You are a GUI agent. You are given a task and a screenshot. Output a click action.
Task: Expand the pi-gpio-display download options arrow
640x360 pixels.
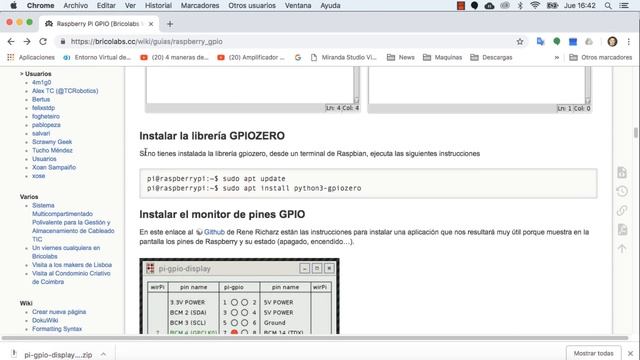tap(103, 354)
